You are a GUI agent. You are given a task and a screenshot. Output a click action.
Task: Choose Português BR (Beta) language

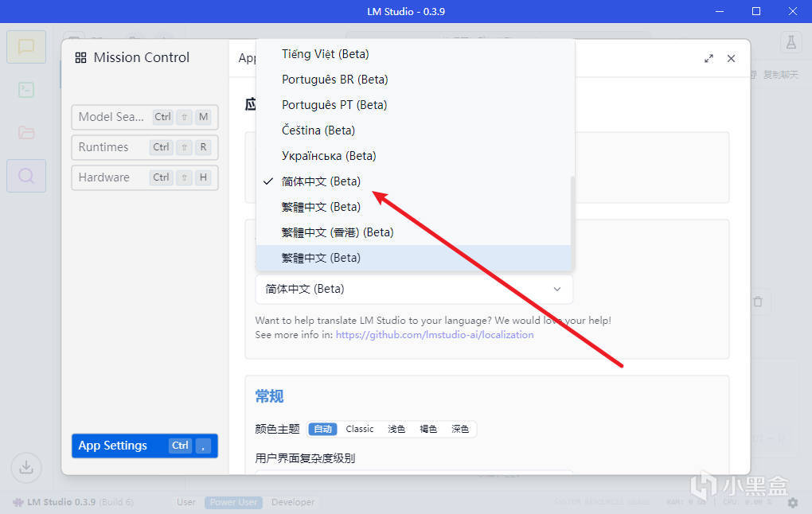[413, 80]
